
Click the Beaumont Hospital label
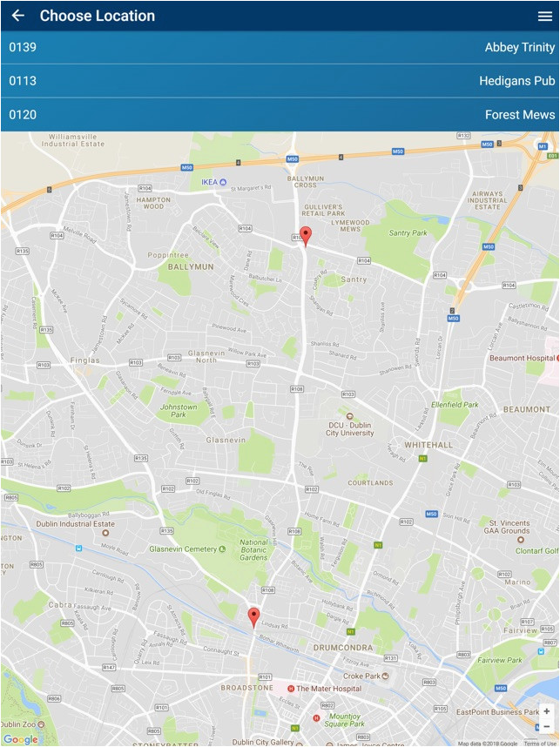click(522, 358)
